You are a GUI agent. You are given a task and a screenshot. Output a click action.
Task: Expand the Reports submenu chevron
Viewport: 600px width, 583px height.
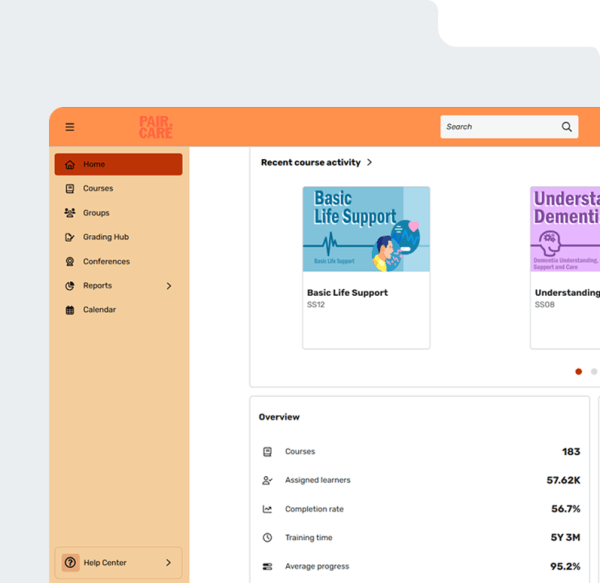click(168, 286)
